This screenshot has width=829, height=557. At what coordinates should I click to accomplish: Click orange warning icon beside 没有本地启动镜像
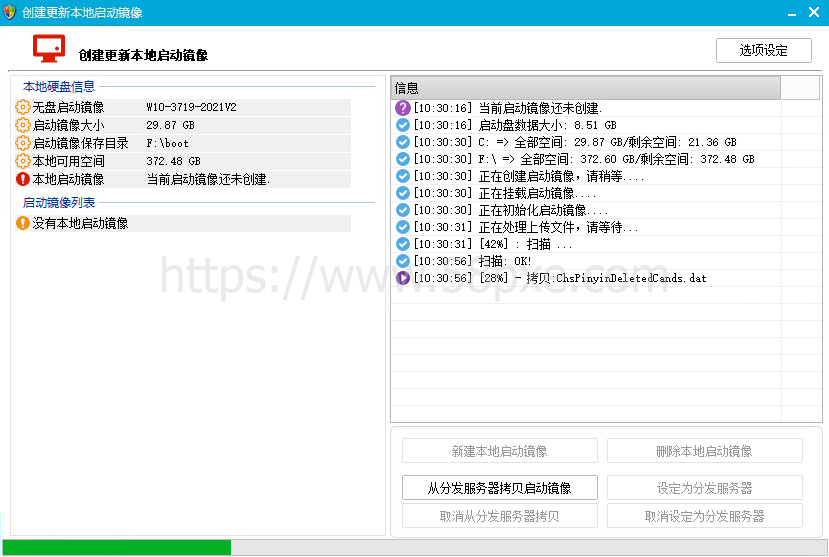[23, 223]
